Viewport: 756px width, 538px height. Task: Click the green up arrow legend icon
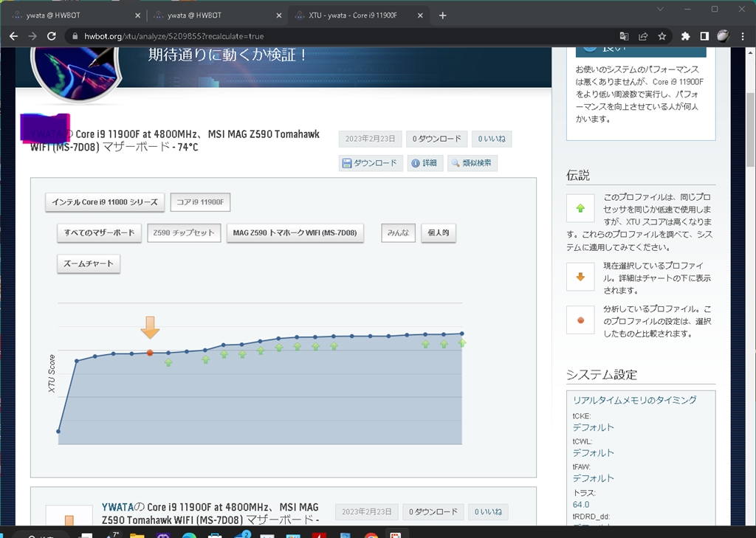580,208
